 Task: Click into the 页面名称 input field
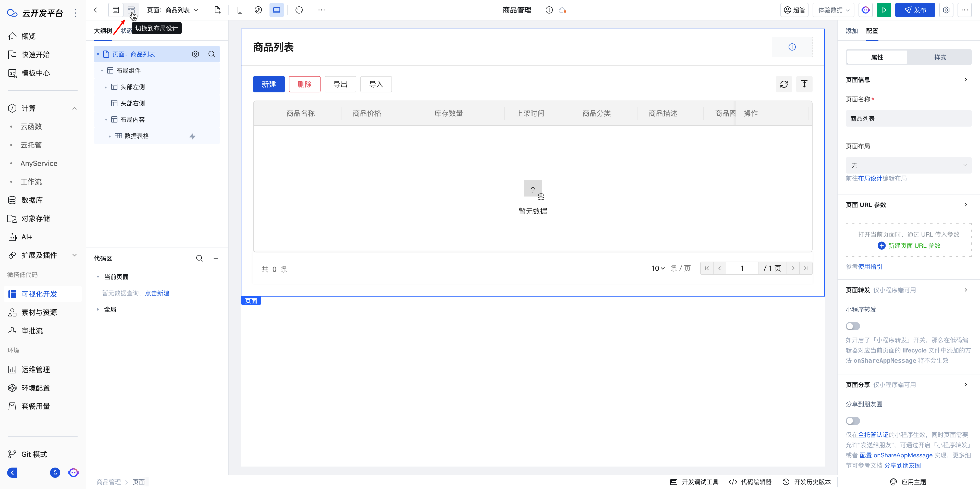click(x=908, y=118)
